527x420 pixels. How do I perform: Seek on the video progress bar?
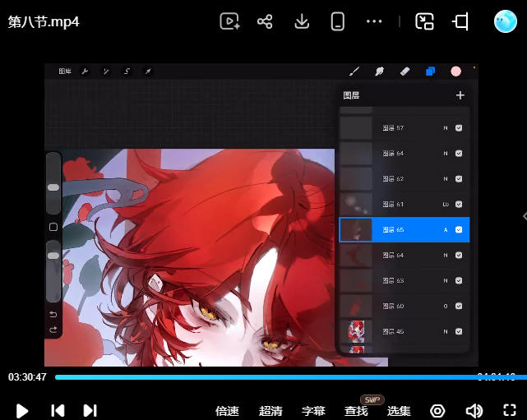coord(291,377)
